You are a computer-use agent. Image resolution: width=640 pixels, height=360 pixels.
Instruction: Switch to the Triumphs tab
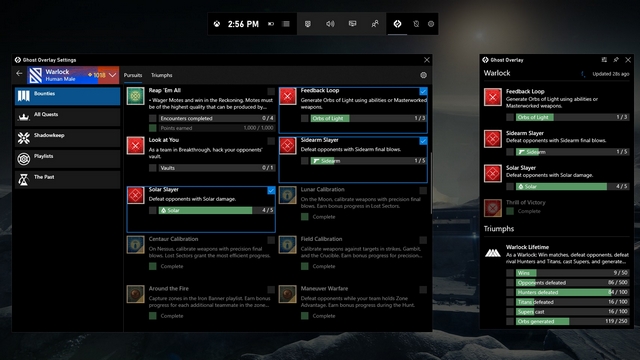[x=162, y=75]
